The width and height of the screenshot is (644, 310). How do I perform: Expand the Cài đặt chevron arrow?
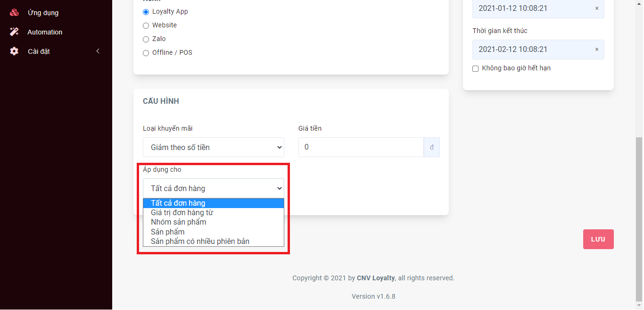tap(98, 51)
